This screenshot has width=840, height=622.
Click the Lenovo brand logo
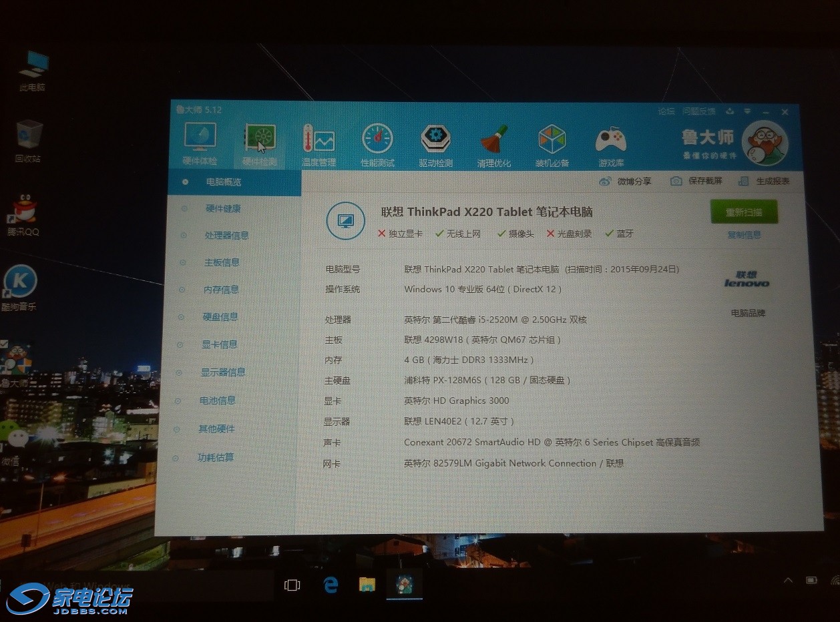click(747, 279)
